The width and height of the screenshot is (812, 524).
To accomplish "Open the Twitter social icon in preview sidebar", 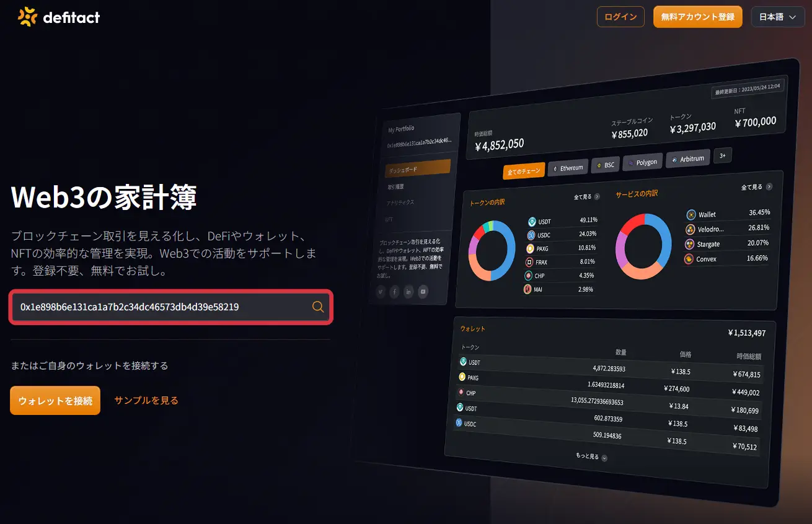I will (x=380, y=291).
